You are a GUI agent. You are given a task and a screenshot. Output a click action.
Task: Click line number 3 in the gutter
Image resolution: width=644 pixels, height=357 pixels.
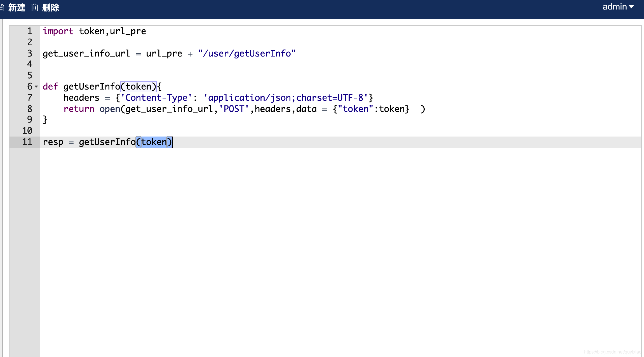[x=30, y=53]
